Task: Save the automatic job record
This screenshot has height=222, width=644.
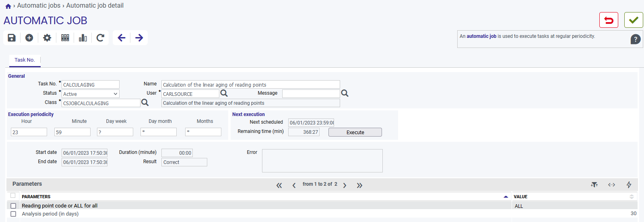Action: click(12, 38)
